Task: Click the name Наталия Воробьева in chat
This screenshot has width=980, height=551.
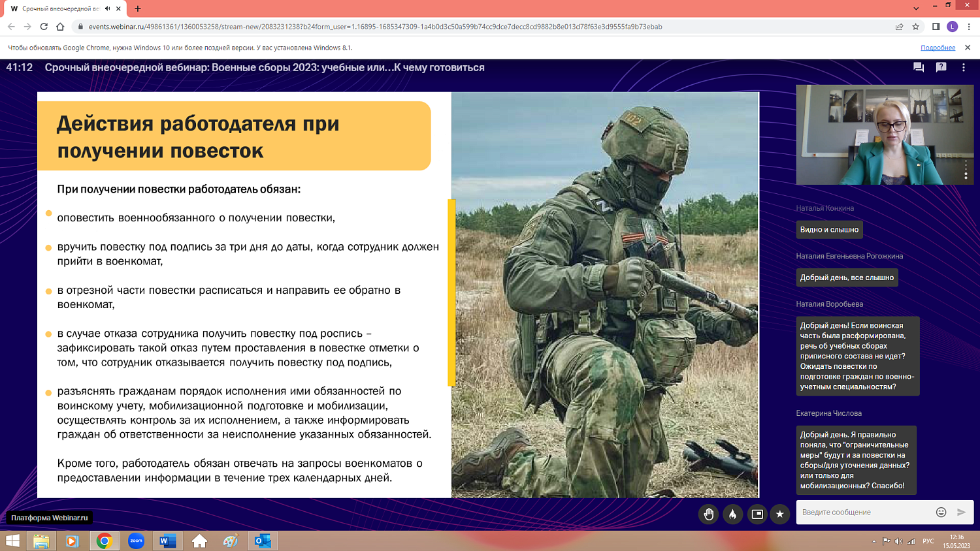Action: pos(829,304)
